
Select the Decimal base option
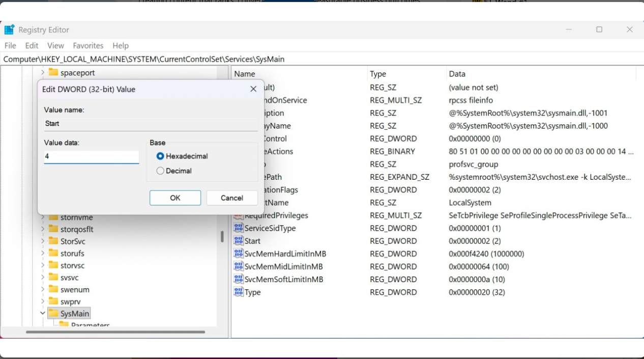(160, 171)
